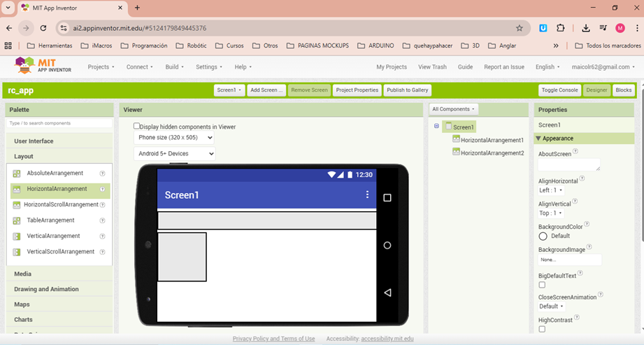This screenshot has height=345, width=644.
Task: Switch to the Blocks editor
Action: [623, 90]
